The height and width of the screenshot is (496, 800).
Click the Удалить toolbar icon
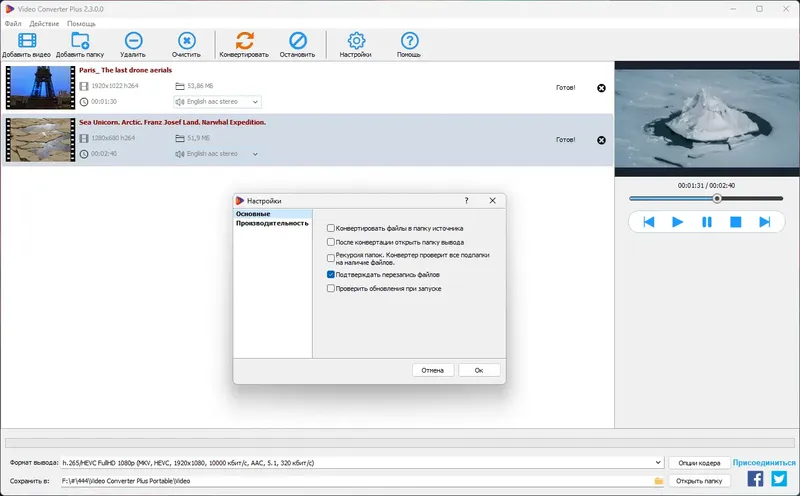133,40
